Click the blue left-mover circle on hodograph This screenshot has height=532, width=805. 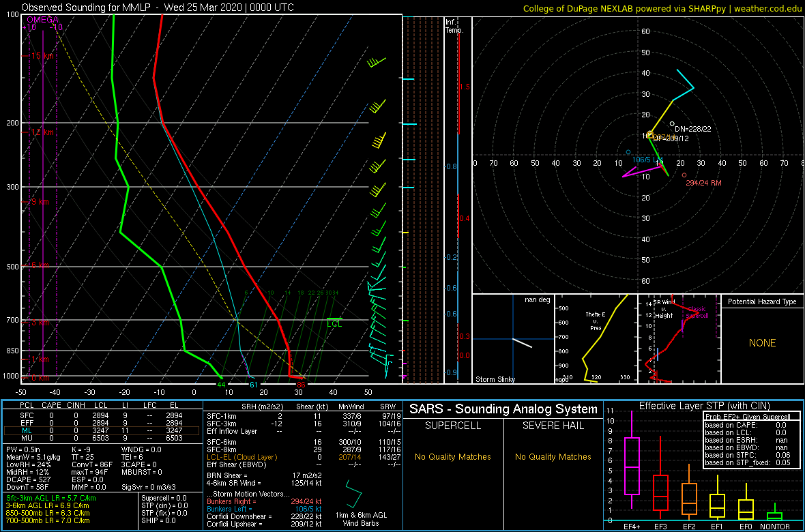click(628, 152)
